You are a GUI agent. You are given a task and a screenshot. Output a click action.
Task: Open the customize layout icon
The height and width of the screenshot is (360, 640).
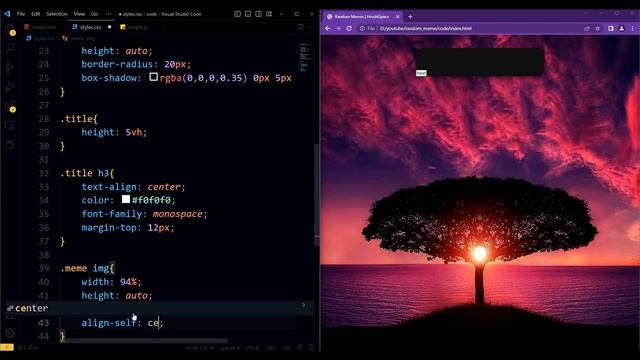coord(269,14)
